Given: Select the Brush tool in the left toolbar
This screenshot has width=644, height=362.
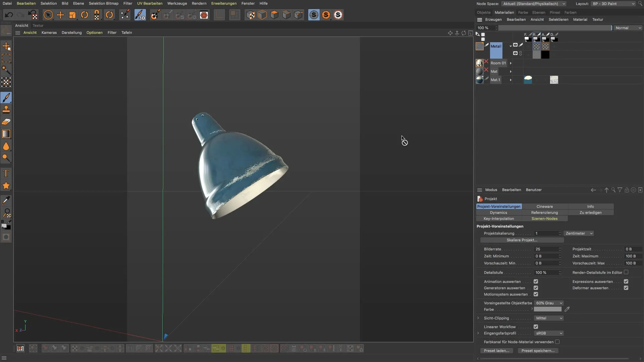Looking at the screenshot, I should [x=6, y=98].
